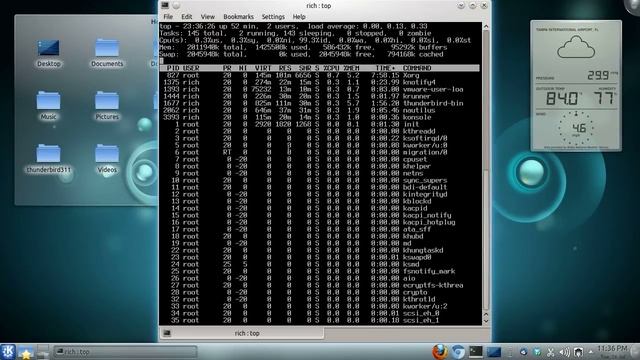
Task: Click the terminal scrollbar up arrow
Action: pyautogui.click(x=486, y=27)
